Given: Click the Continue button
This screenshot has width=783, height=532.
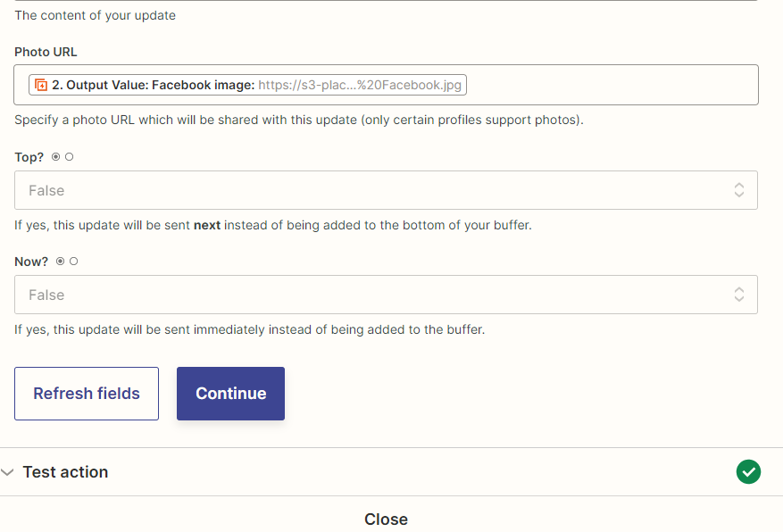Looking at the screenshot, I should (230, 394).
